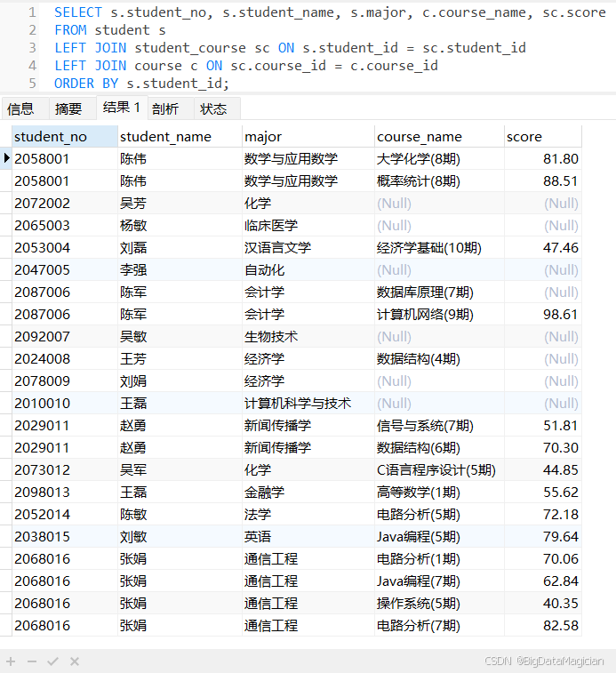The height and width of the screenshot is (673, 616).
Task: Select cell 计算机网络(9期)
Action: pos(439,314)
